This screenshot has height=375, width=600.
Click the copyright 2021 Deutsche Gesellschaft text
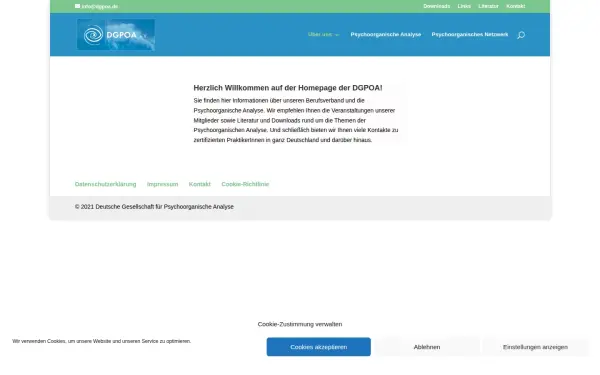[x=154, y=207]
